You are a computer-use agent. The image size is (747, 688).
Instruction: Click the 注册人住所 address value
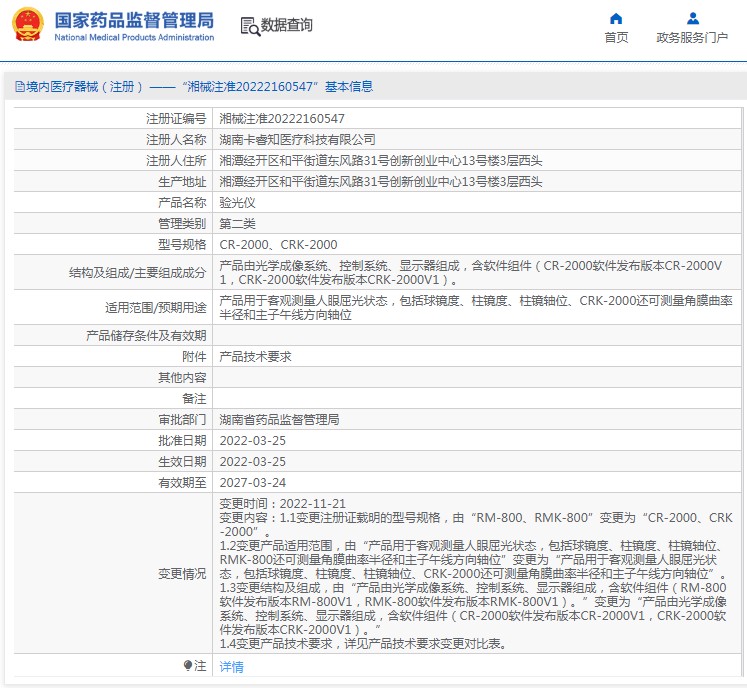(x=381, y=161)
